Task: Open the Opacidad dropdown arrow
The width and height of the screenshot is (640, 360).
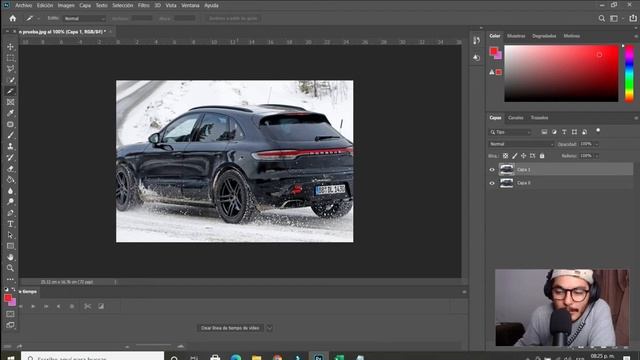Action: [596, 144]
